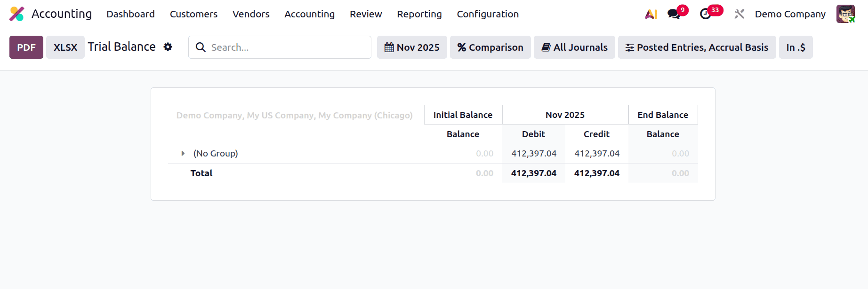Viewport: 868px width, 289px height.
Task: Click the (No Group) debit 412,397.04
Action: pyautogui.click(x=534, y=153)
